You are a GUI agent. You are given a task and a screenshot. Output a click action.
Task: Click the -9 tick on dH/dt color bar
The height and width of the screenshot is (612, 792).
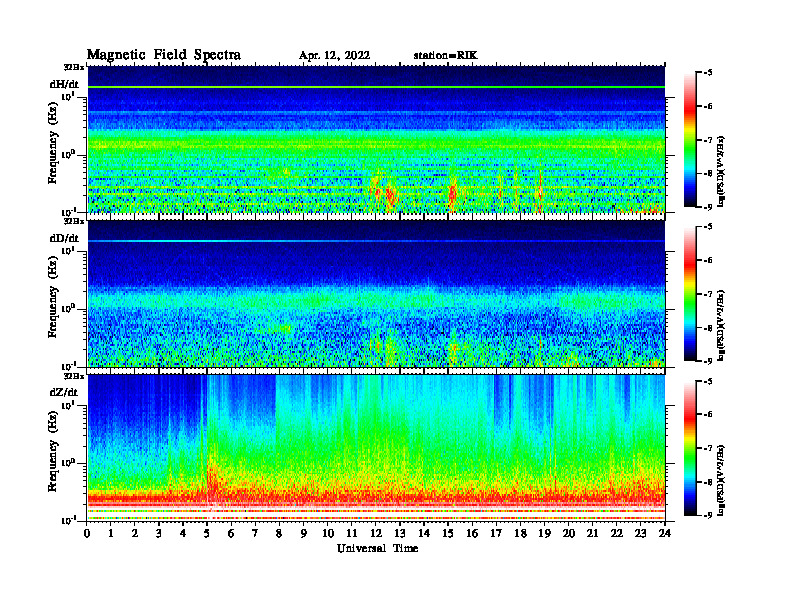pyautogui.click(x=708, y=207)
